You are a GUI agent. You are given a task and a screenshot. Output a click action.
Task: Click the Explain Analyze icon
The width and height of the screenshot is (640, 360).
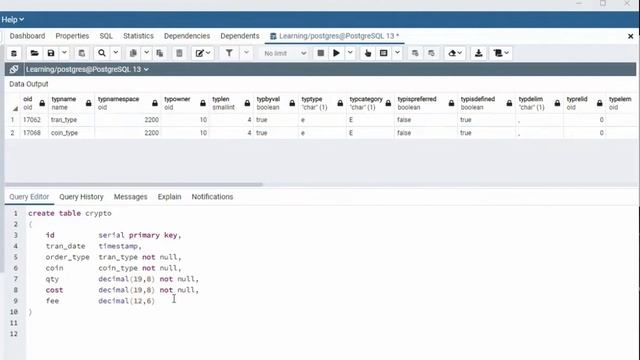(x=383, y=53)
